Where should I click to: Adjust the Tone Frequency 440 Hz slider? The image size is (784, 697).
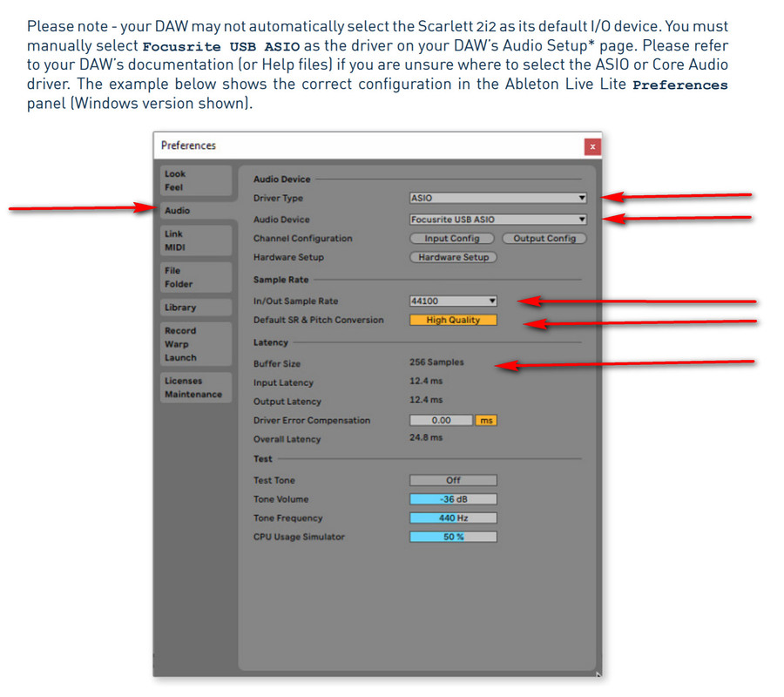point(453,518)
